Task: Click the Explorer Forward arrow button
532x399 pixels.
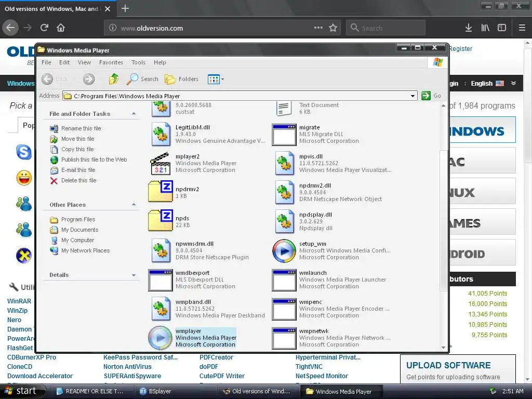Action: (89, 79)
